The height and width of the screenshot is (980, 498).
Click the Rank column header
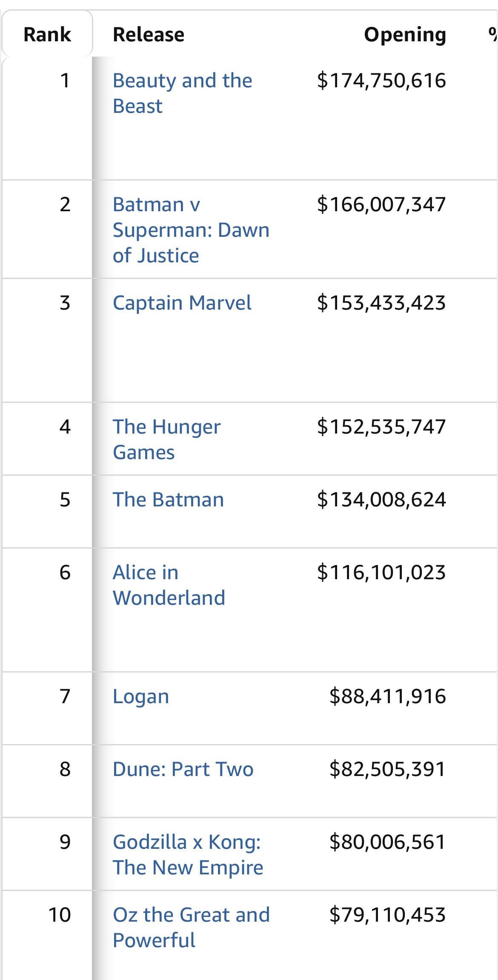point(47,34)
